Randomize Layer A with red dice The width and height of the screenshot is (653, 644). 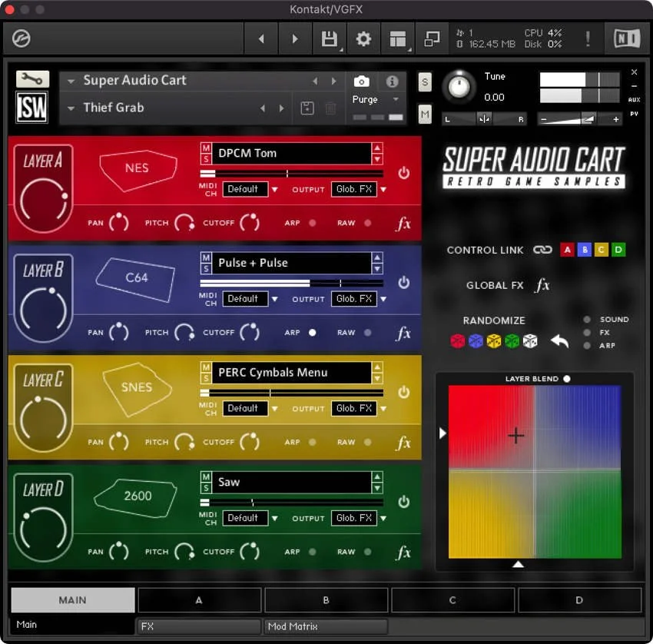point(458,341)
